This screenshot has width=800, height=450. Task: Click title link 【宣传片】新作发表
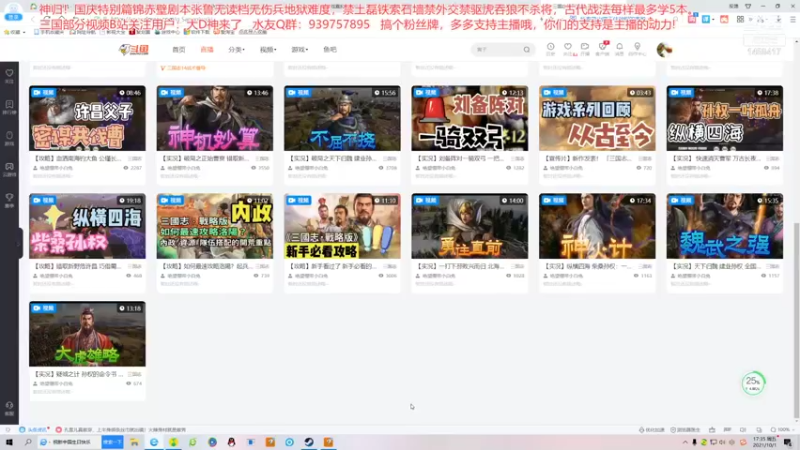tap(588, 159)
